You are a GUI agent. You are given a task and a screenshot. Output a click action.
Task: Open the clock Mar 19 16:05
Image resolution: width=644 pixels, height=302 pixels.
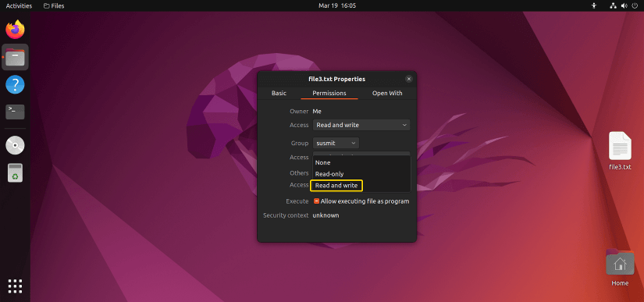point(336,5)
